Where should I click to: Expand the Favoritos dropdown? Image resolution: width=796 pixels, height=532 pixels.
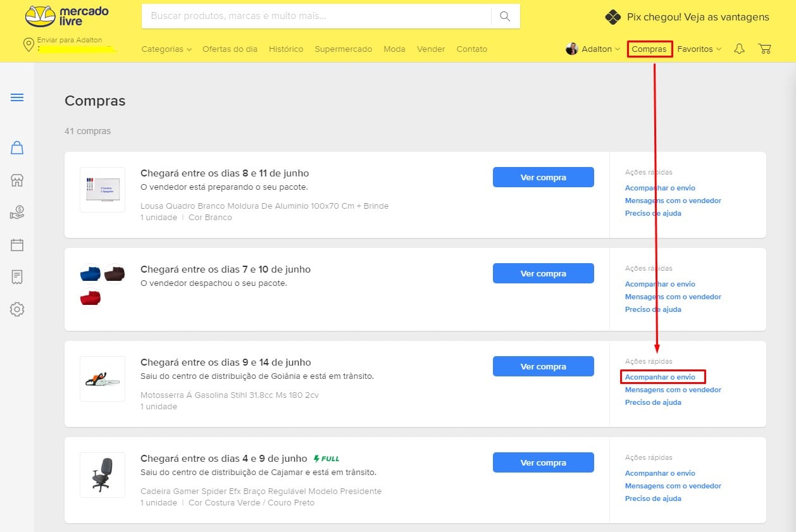(699, 49)
